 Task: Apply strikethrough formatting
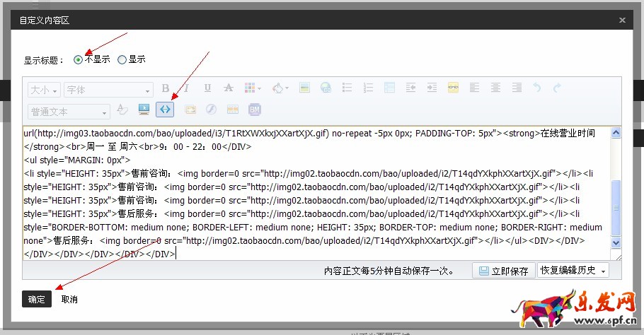pos(228,88)
